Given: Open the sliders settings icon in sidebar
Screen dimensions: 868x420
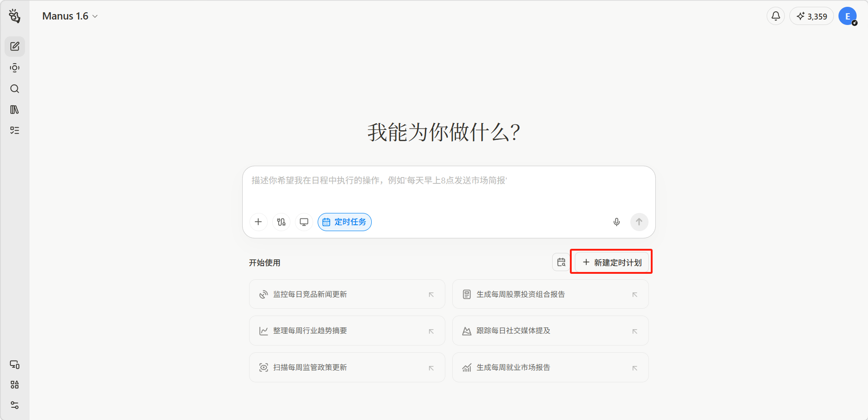Looking at the screenshot, I should tap(15, 405).
